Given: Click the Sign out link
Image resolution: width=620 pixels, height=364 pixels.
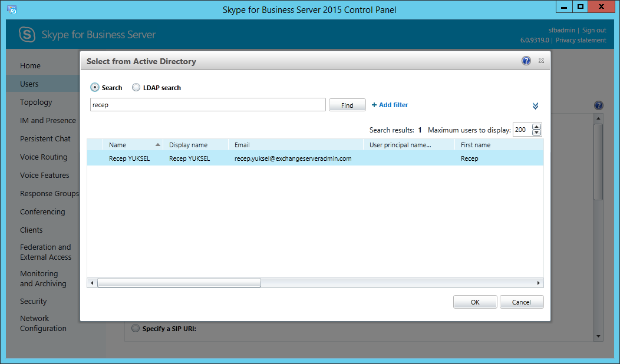Looking at the screenshot, I should click(x=594, y=30).
